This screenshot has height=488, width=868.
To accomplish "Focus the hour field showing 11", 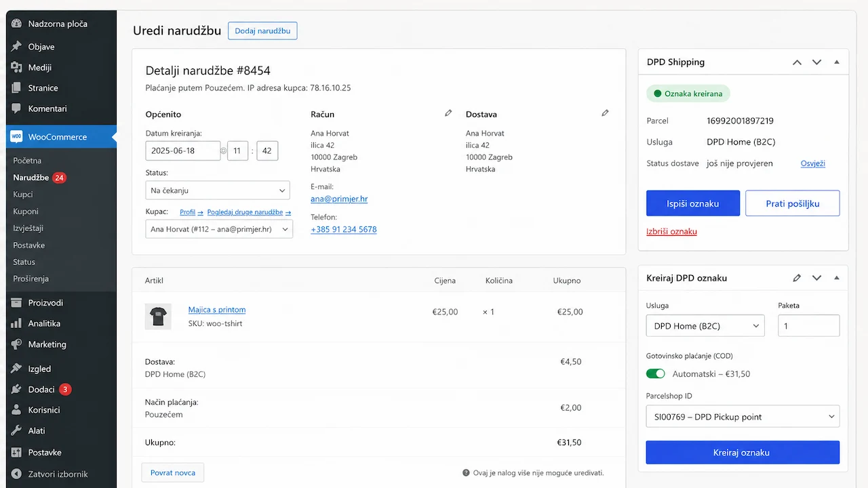I will [x=237, y=150].
